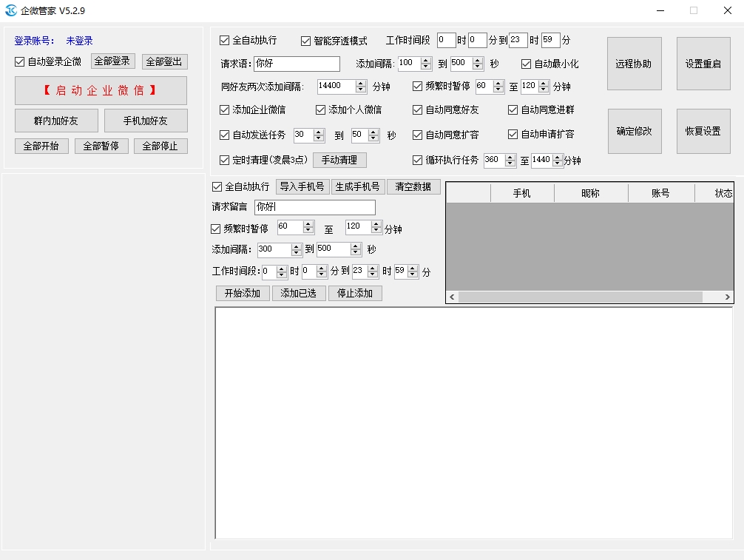Viewport: 744px width, 560px height.
Task: Launch 启动企业微信 button
Action: pos(101,90)
